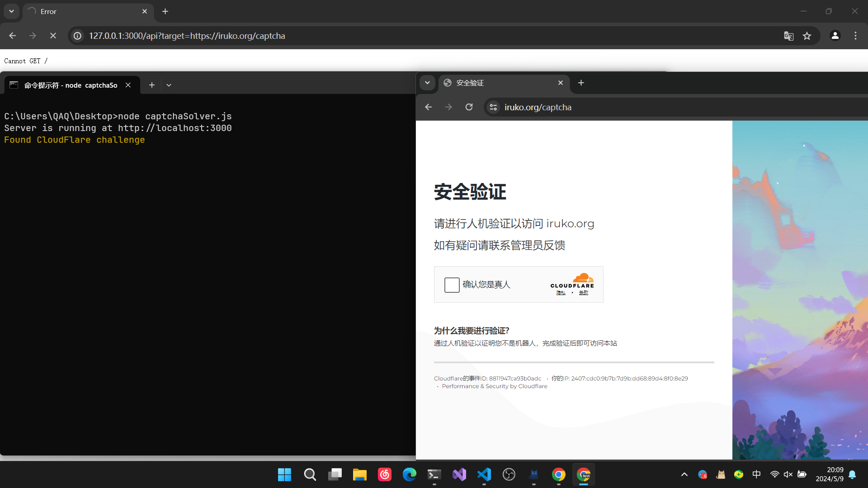Open the tab search chevron in the top Chrome window
Viewport: 868px width, 488px height.
pyautogui.click(x=11, y=11)
